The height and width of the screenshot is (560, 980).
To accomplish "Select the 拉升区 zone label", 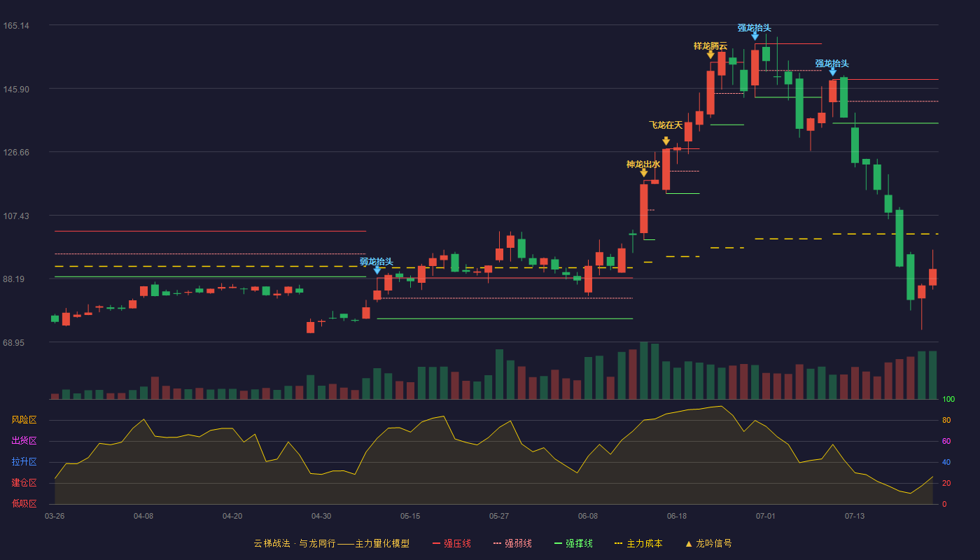I will tap(24, 462).
